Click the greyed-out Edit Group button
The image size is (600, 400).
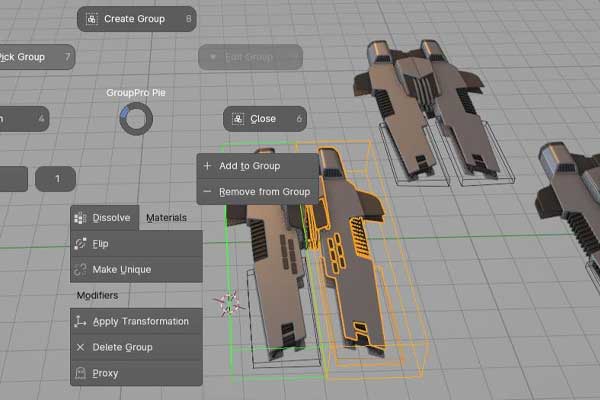tap(250, 57)
